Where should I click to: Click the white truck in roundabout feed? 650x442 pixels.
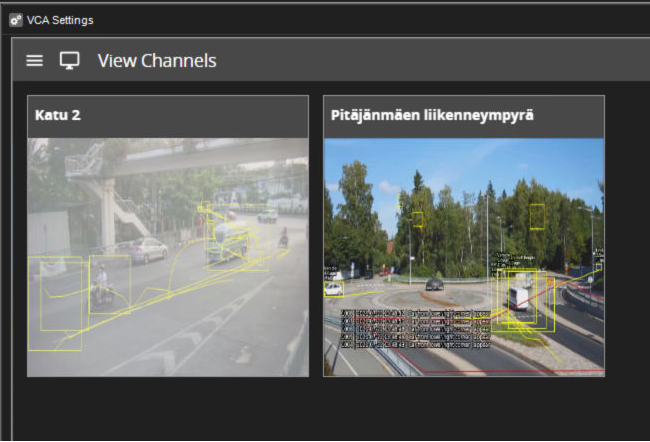coord(520,298)
